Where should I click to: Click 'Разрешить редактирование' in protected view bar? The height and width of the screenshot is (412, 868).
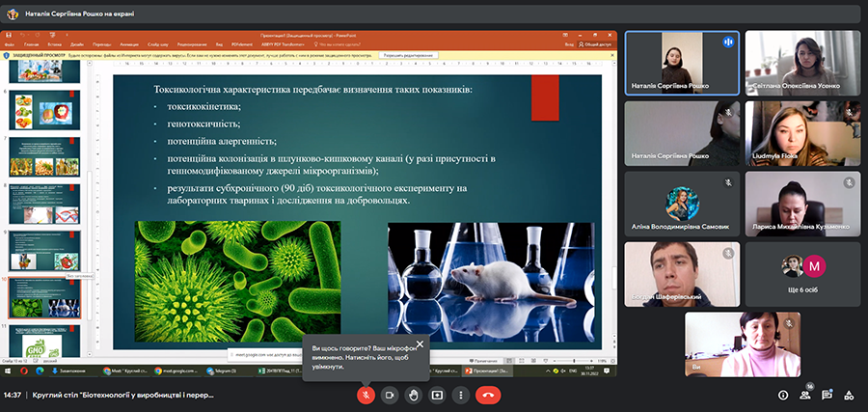click(x=409, y=55)
